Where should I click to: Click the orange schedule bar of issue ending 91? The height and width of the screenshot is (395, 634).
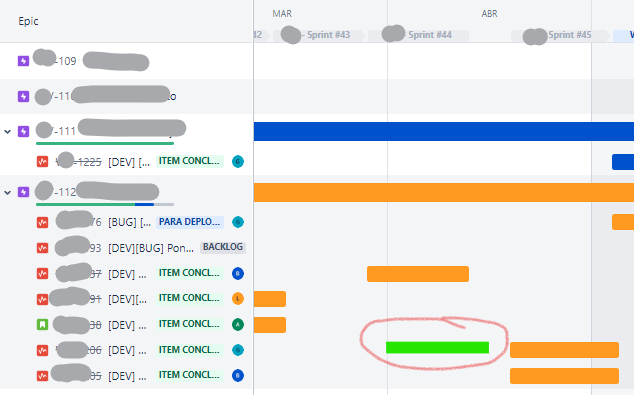(270, 299)
